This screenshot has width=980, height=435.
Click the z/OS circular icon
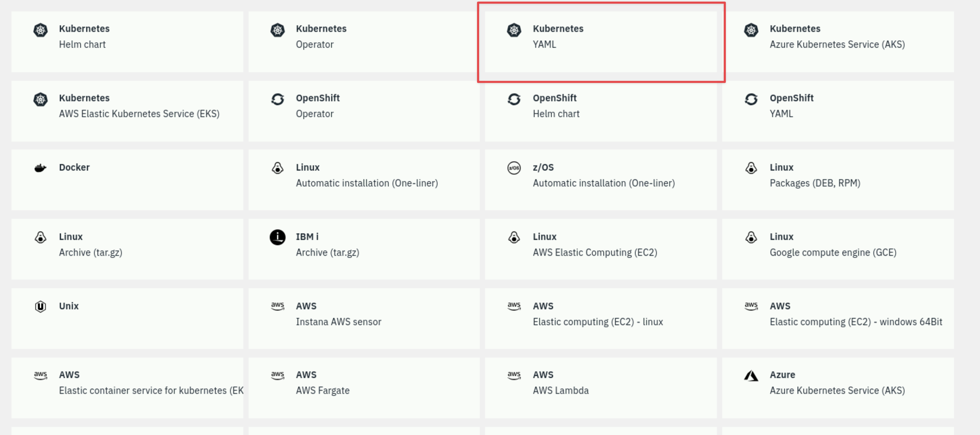click(514, 168)
